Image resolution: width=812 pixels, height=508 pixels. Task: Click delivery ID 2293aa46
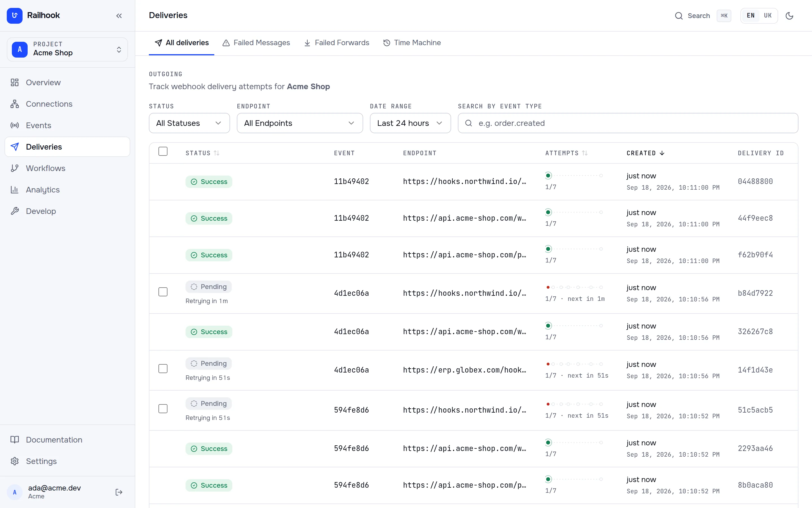click(x=755, y=448)
